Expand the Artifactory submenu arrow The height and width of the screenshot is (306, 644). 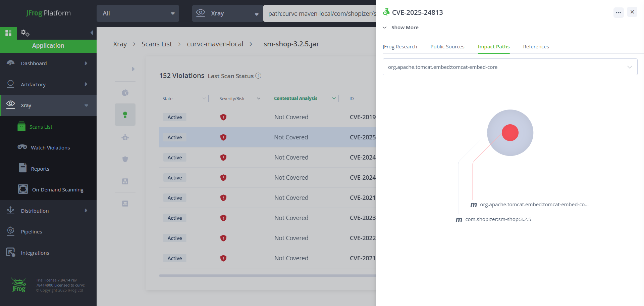[86, 84]
